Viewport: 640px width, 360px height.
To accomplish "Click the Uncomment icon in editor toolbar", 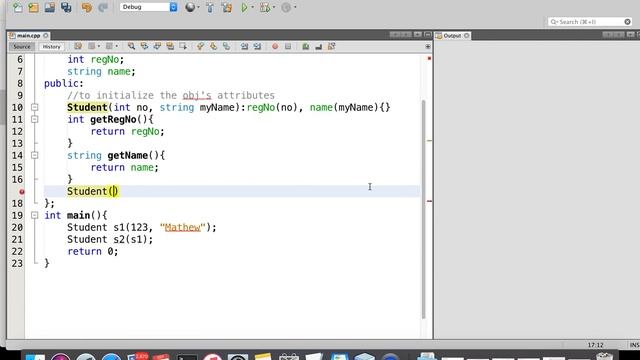I will pos(318,47).
